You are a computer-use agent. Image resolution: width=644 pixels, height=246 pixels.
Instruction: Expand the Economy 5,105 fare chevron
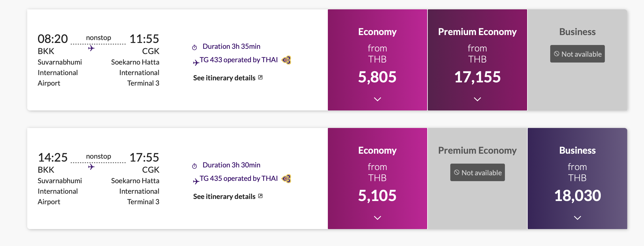point(378,218)
